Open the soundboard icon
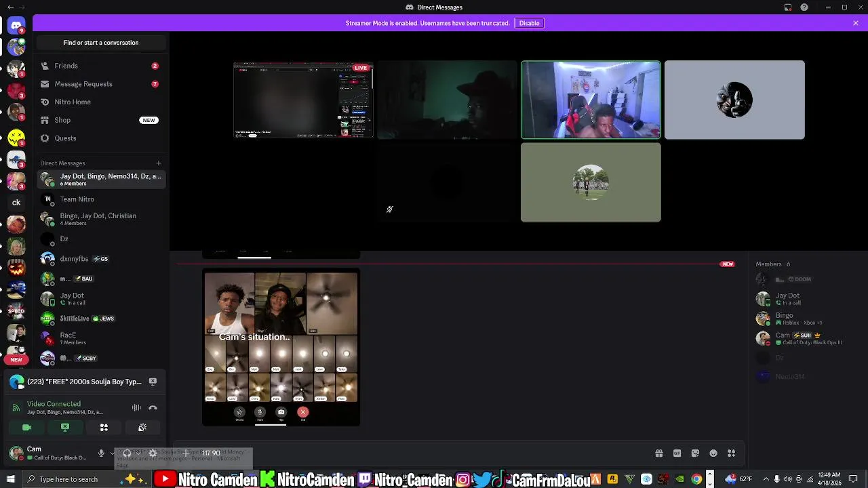The width and height of the screenshot is (868, 488). click(142, 428)
